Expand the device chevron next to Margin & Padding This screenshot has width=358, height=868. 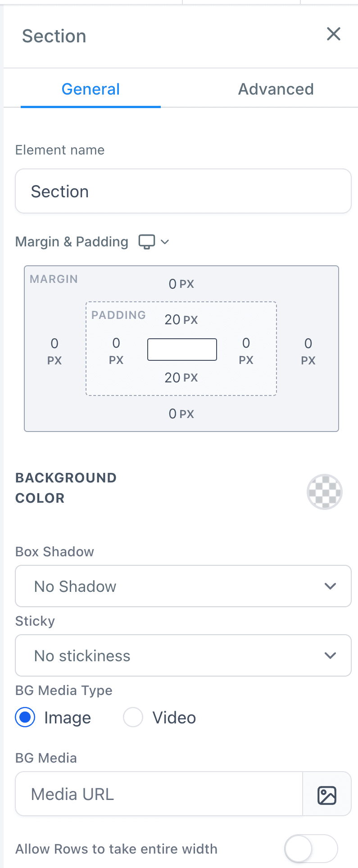tap(165, 242)
